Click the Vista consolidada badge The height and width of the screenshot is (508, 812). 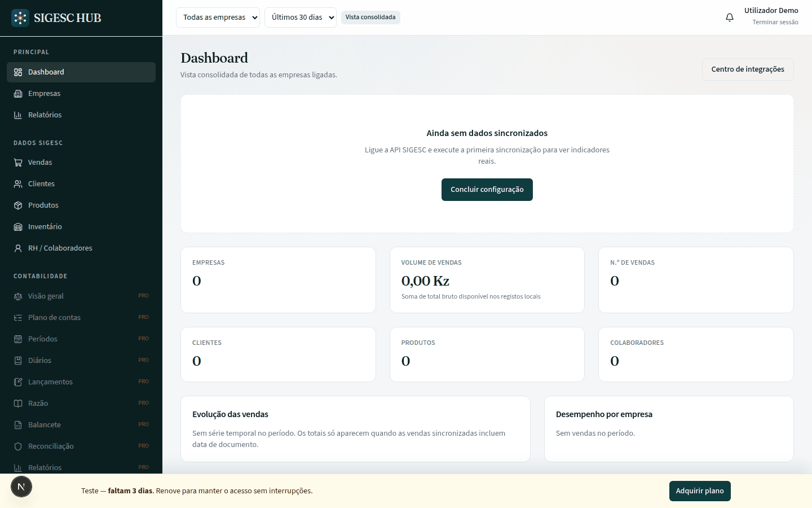tap(370, 17)
